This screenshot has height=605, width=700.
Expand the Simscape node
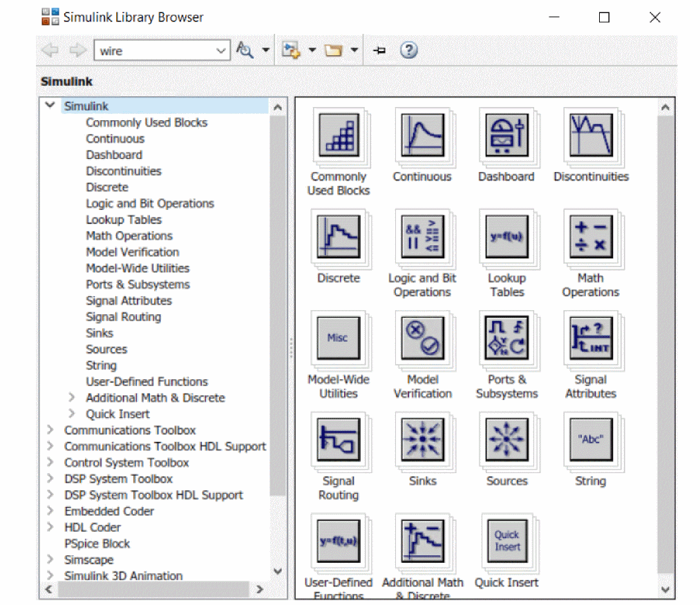pos(50,559)
